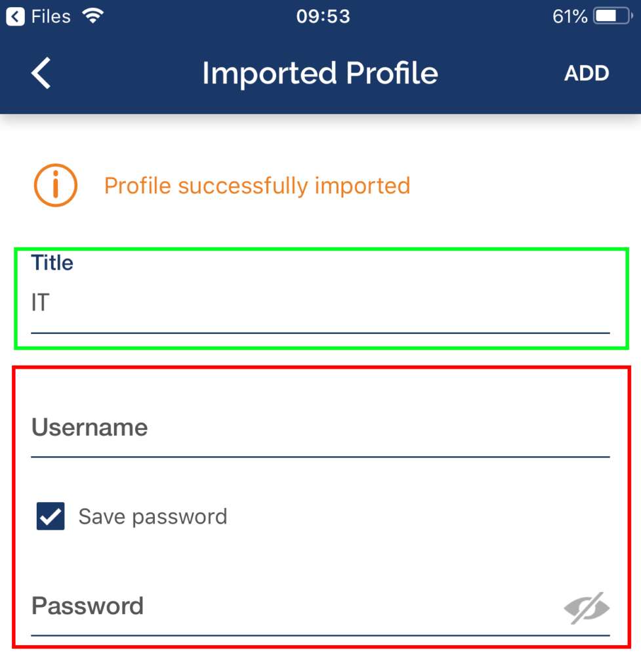
Task: Tap the 09:53 clock in the status bar
Action: [323, 16]
